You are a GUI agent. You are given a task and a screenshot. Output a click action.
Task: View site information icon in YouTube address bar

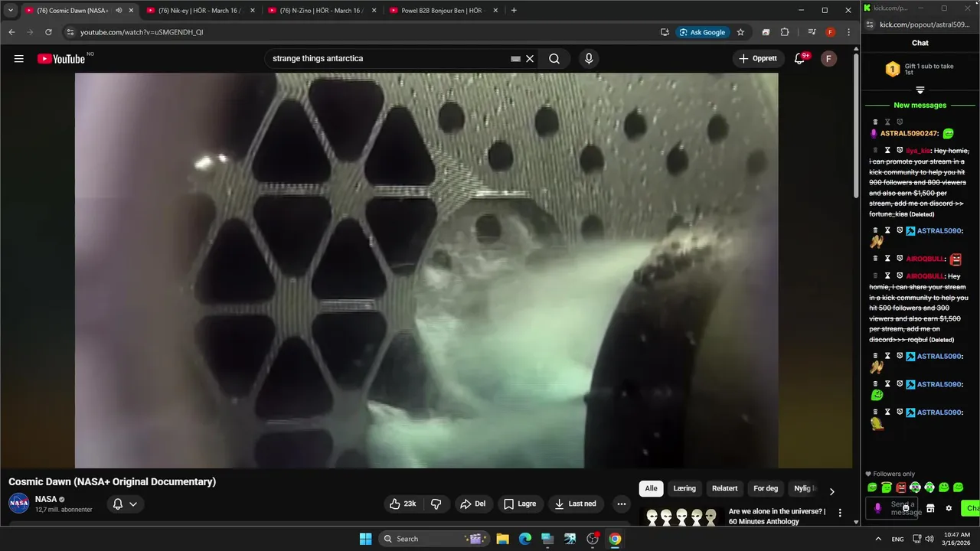(70, 32)
